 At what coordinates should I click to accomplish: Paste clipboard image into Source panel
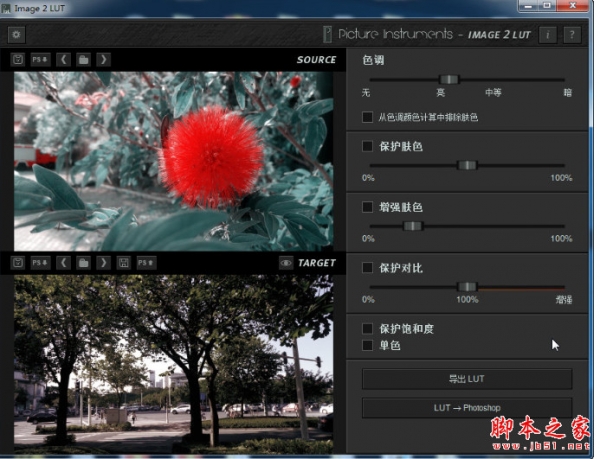click(x=18, y=60)
